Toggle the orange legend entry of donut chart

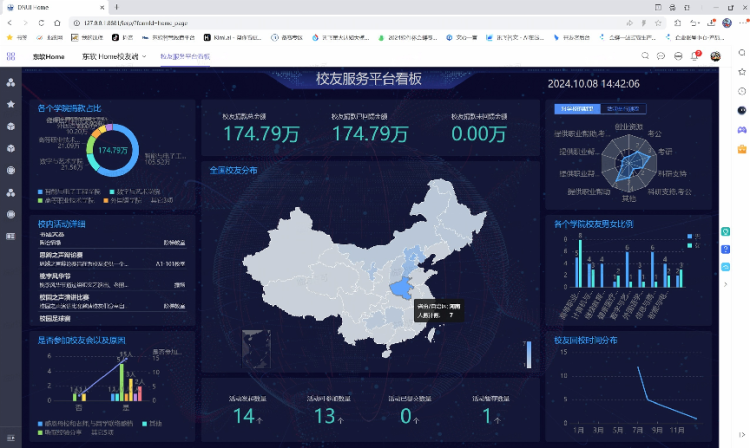(122, 200)
